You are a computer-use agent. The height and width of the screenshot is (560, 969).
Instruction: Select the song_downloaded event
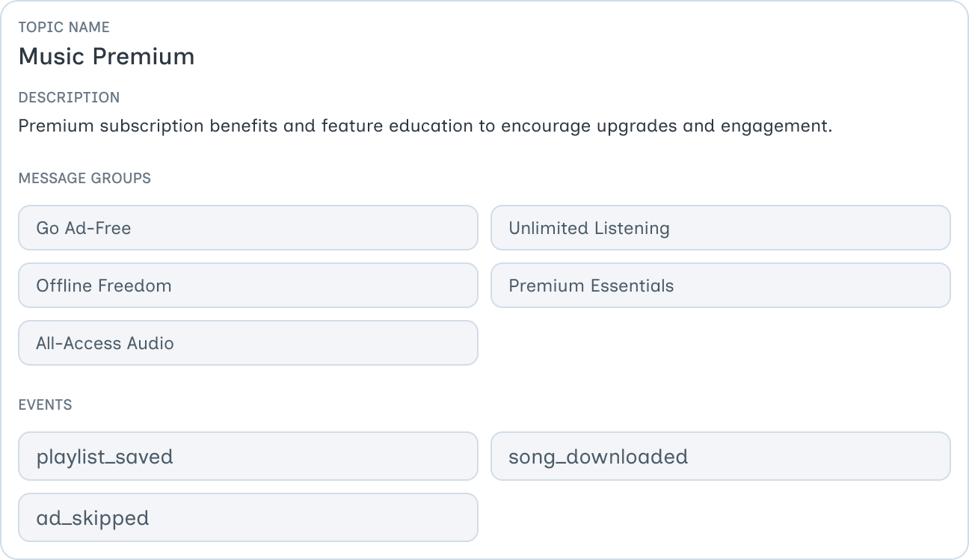(720, 456)
